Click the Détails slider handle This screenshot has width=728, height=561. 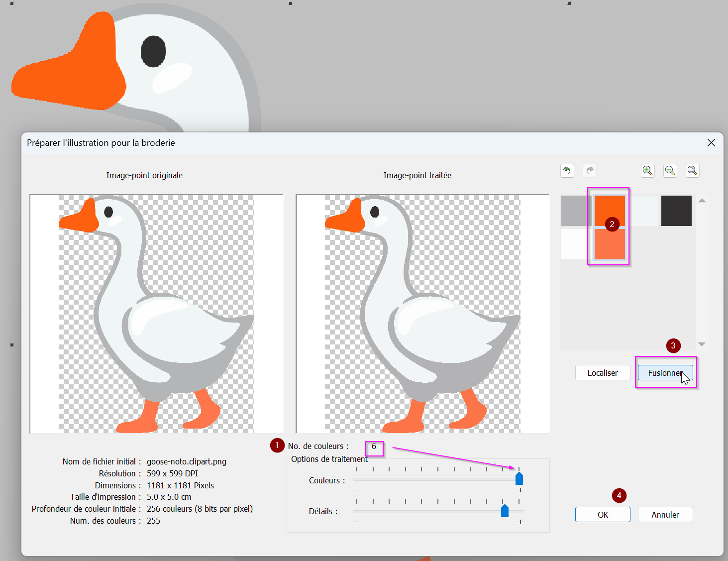[x=505, y=511]
